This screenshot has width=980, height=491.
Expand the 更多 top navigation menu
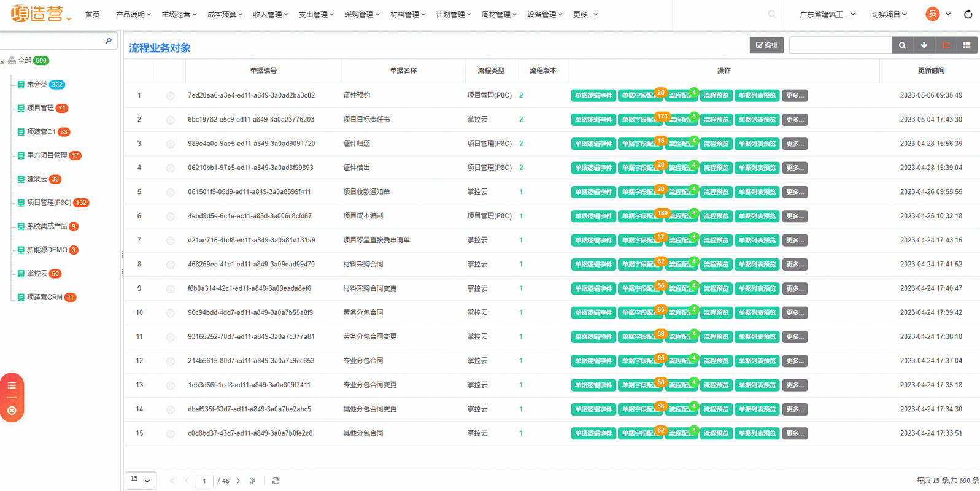tap(585, 14)
